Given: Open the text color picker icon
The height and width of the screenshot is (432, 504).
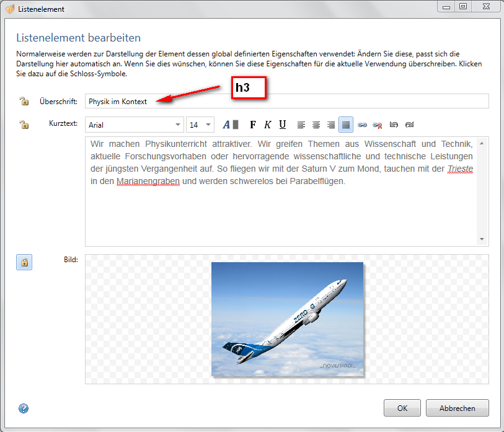Looking at the screenshot, I should 231,125.
